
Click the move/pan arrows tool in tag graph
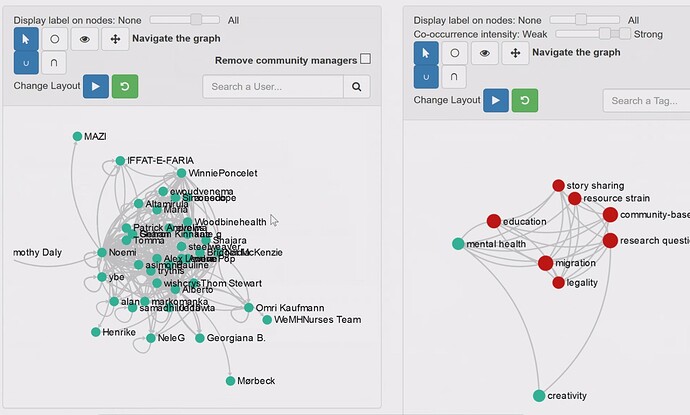(x=515, y=53)
